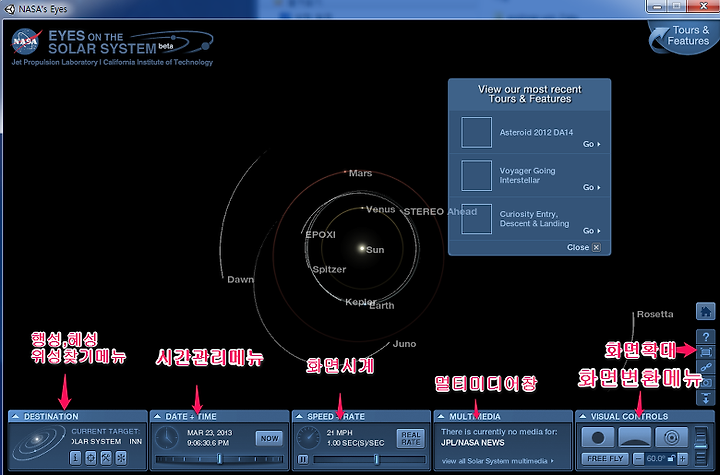This screenshot has width=720, height=475.
Task: Select the Venus label
Action: coord(381,209)
